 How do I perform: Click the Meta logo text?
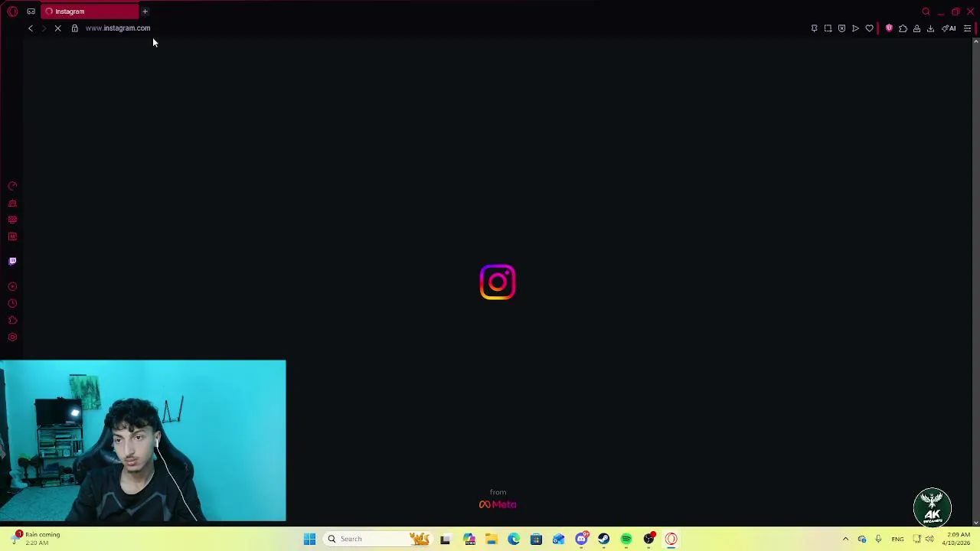pos(498,504)
